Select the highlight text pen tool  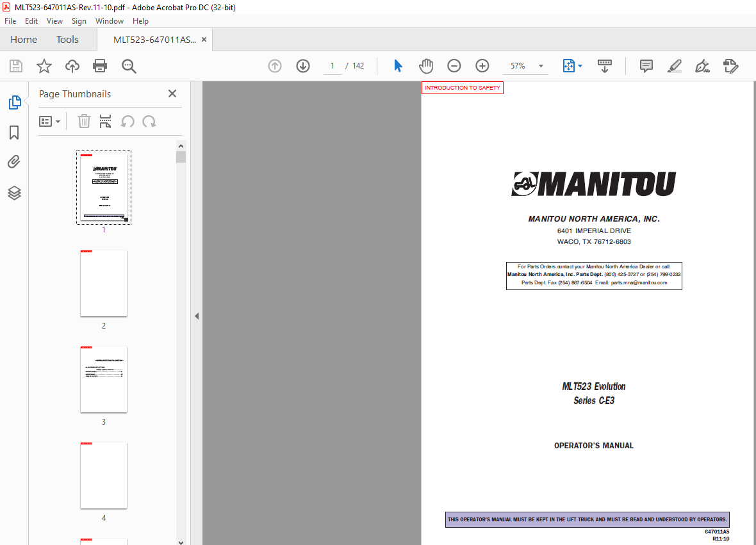click(674, 66)
